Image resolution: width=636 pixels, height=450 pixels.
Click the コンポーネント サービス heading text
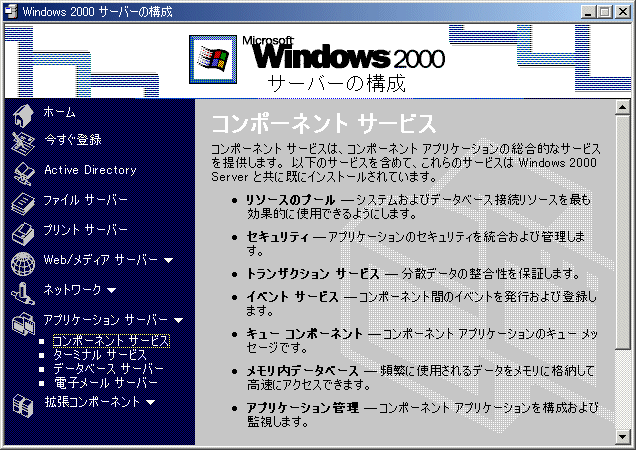324,124
